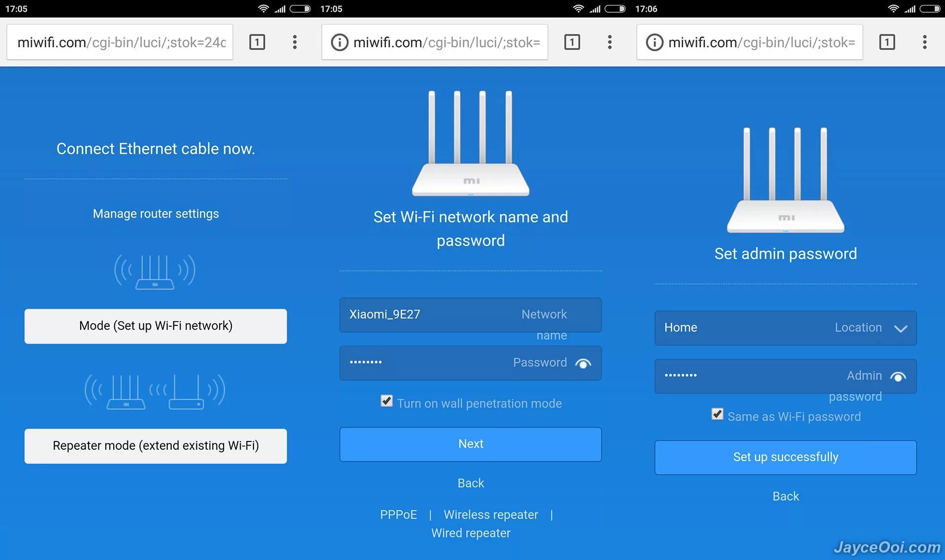The width and height of the screenshot is (945, 560).
Task: Click the three-dot menu in first browser tab
Action: coord(295,41)
